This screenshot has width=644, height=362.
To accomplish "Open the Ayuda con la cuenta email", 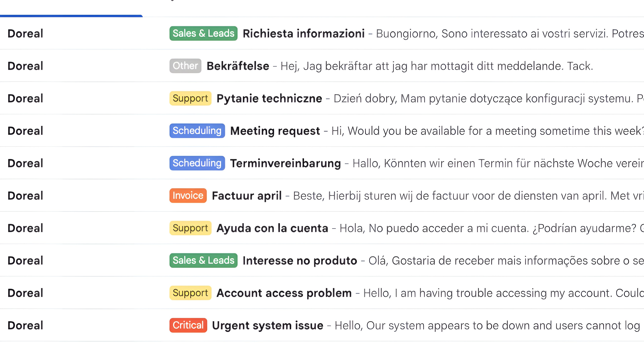I will click(x=272, y=228).
